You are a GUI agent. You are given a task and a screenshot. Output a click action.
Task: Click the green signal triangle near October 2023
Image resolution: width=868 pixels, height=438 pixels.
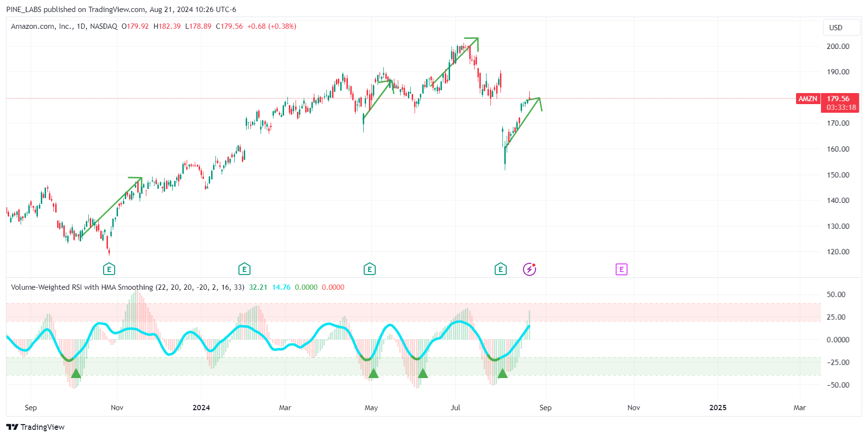76,373
